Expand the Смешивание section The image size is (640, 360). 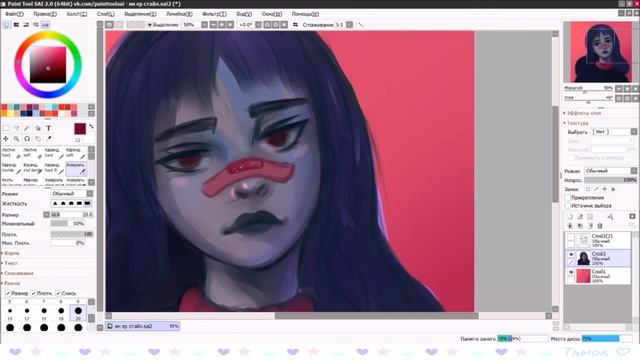click(x=18, y=273)
